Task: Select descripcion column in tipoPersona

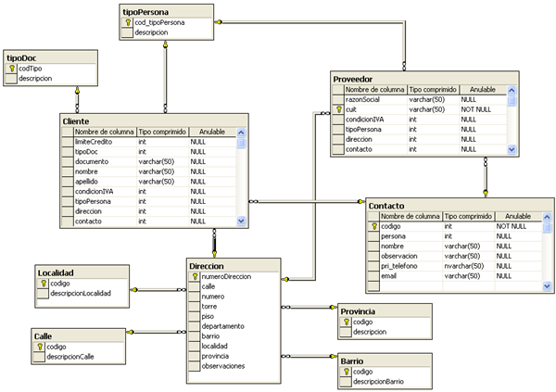Action: coord(166,32)
